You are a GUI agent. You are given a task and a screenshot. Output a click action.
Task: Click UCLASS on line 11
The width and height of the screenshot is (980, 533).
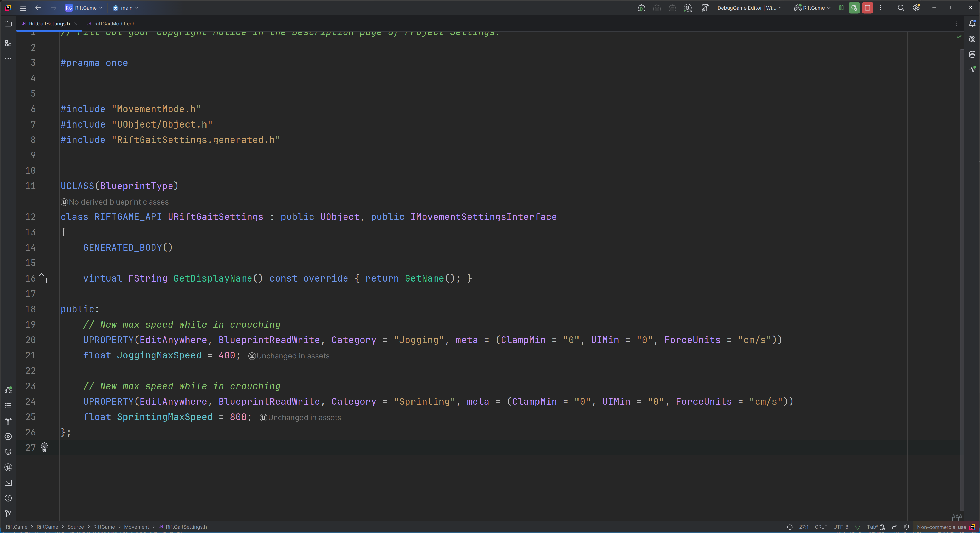point(77,186)
